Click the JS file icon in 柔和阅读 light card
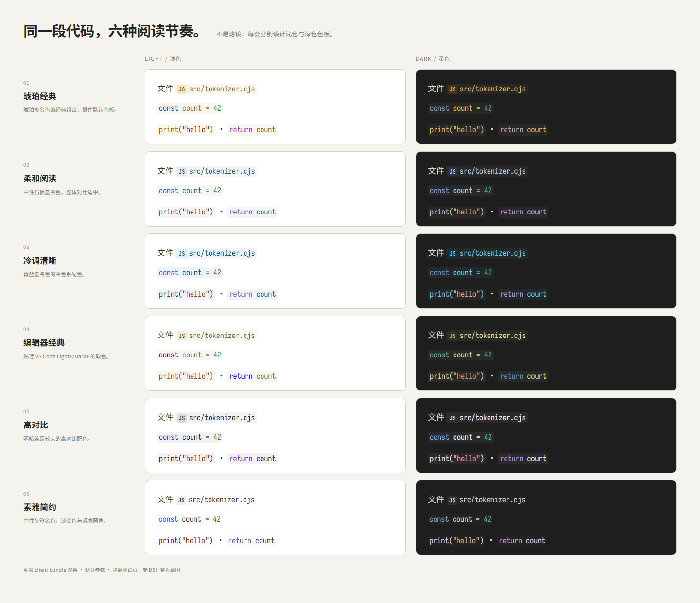The image size is (700, 603). [x=182, y=172]
